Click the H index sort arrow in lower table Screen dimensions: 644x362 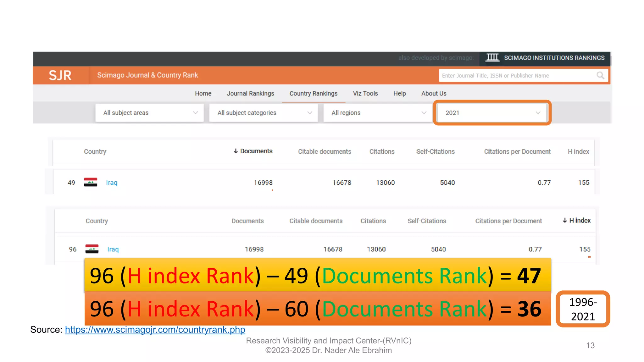[565, 221]
